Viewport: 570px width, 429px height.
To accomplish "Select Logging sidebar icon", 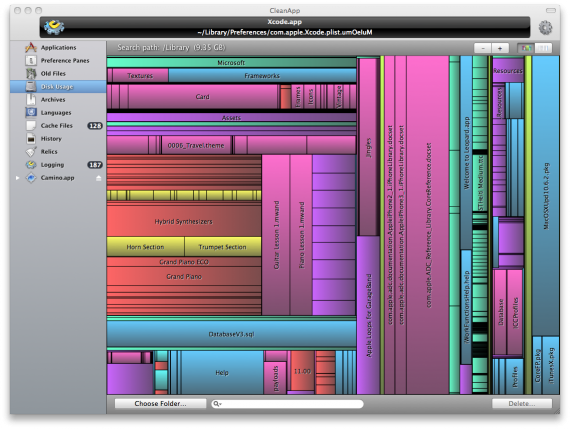I will click(x=31, y=165).
